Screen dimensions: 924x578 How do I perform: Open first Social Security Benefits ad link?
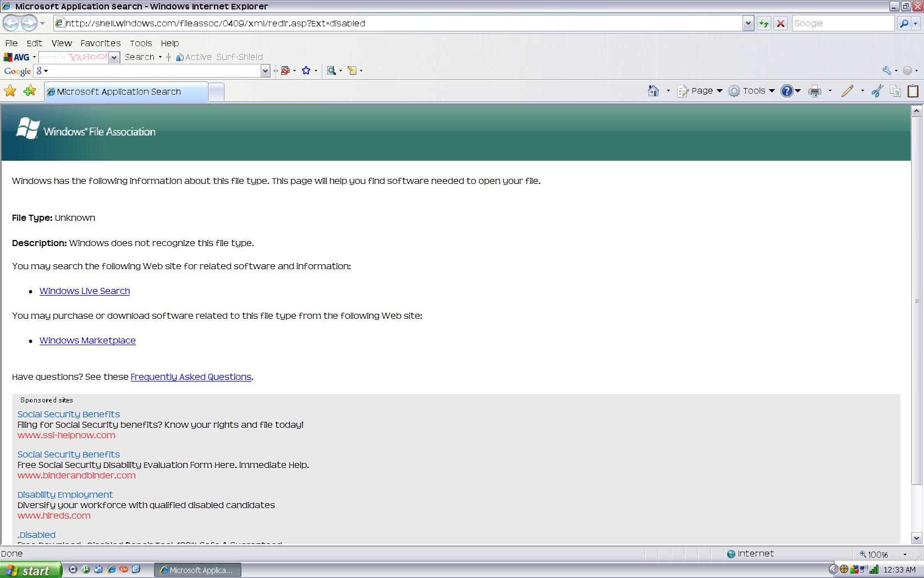[69, 415]
